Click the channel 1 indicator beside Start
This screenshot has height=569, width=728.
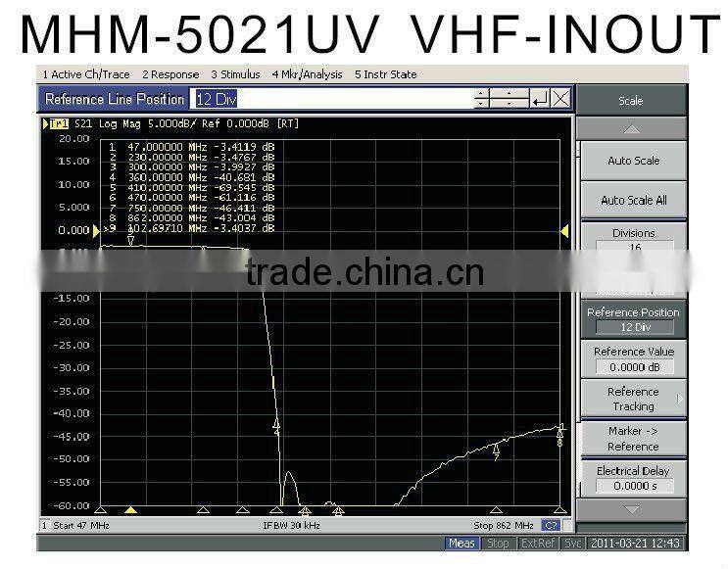coord(44,525)
